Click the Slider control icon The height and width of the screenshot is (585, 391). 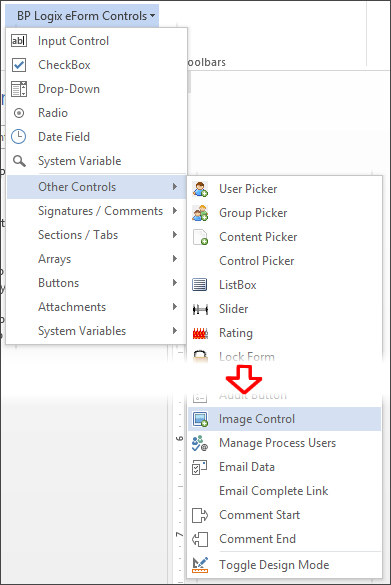click(x=200, y=309)
